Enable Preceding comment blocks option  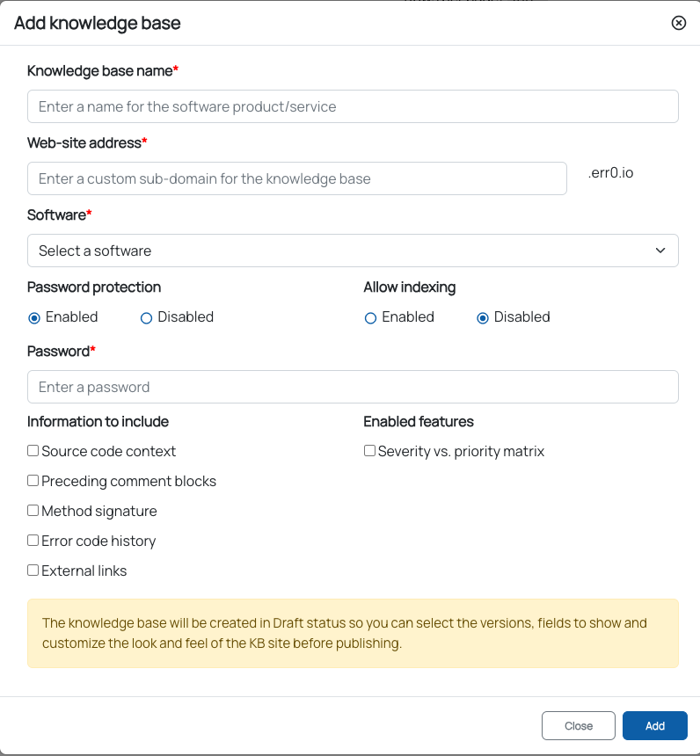(33, 481)
